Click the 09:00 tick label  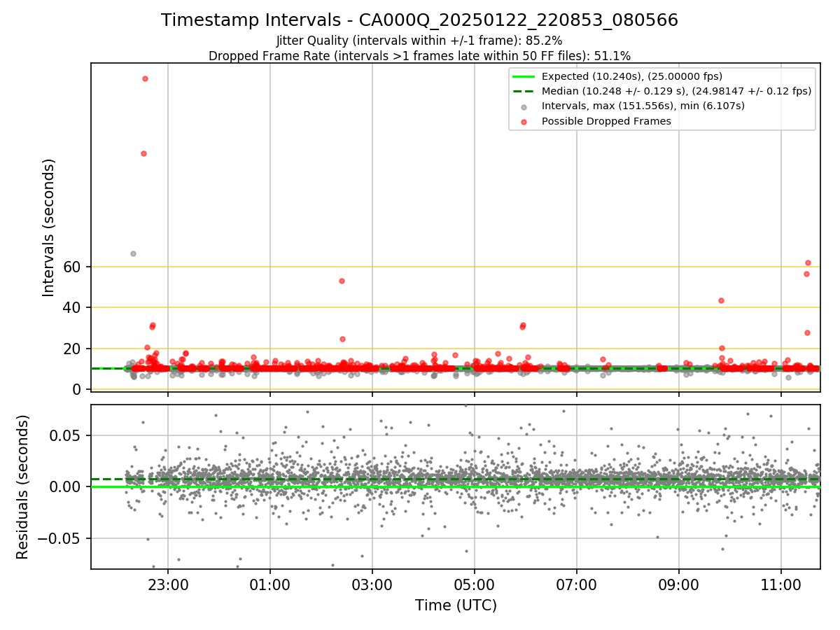pyautogui.click(x=679, y=584)
